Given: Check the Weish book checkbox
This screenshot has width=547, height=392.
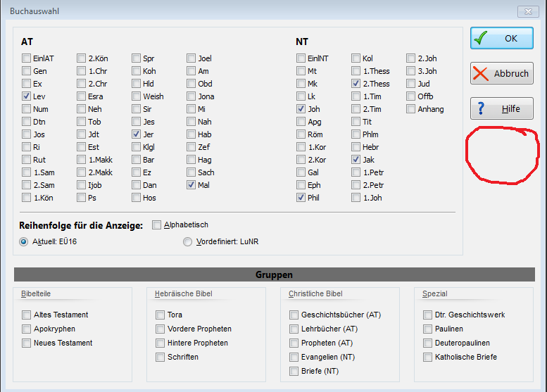Looking at the screenshot, I should [x=136, y=96].
